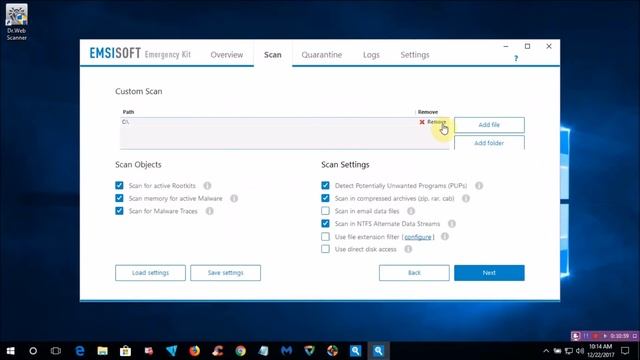
Task: Show info for Scan for Malware Traces
Action: pyautogui.click(x=209, y=211)
